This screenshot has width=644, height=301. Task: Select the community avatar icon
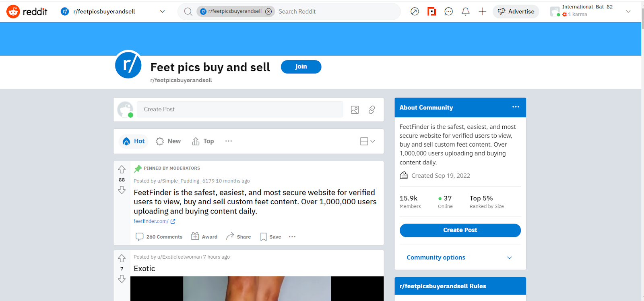coord(128,64)
